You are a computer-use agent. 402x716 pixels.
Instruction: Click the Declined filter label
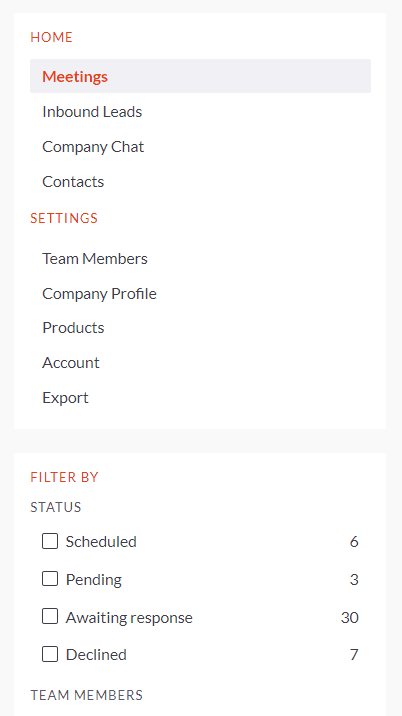(96, 654)
